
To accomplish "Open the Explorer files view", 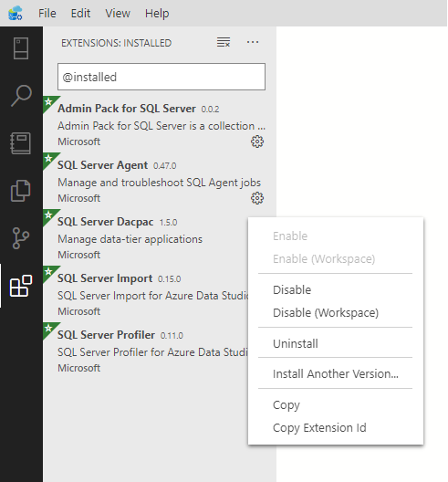I will (x=21, y=191).
